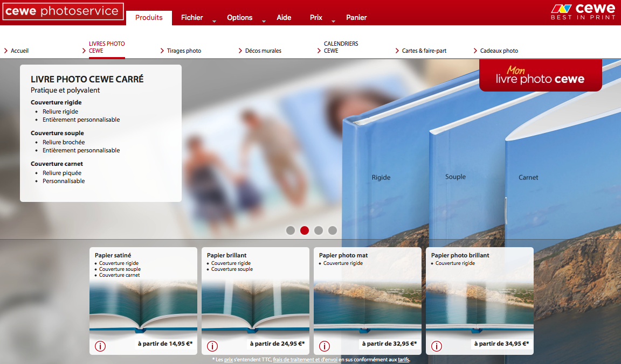Expand the Fichier menu arrow

pyautogui.click(x=214, y=22)
